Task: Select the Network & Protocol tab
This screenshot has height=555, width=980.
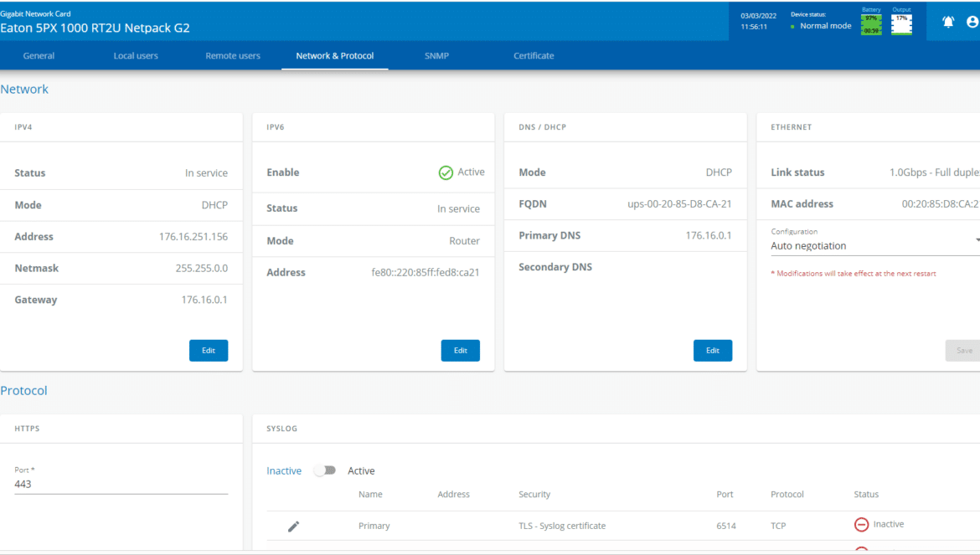Action: coord(335,55)
